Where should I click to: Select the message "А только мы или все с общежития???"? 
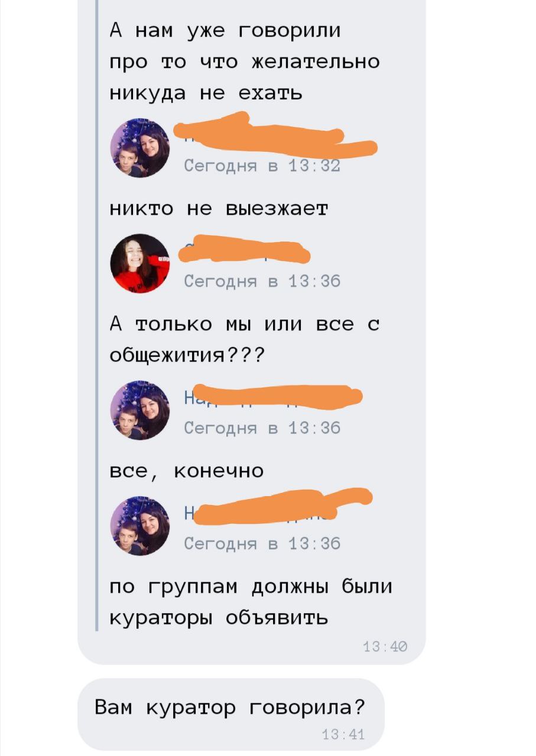245,340
